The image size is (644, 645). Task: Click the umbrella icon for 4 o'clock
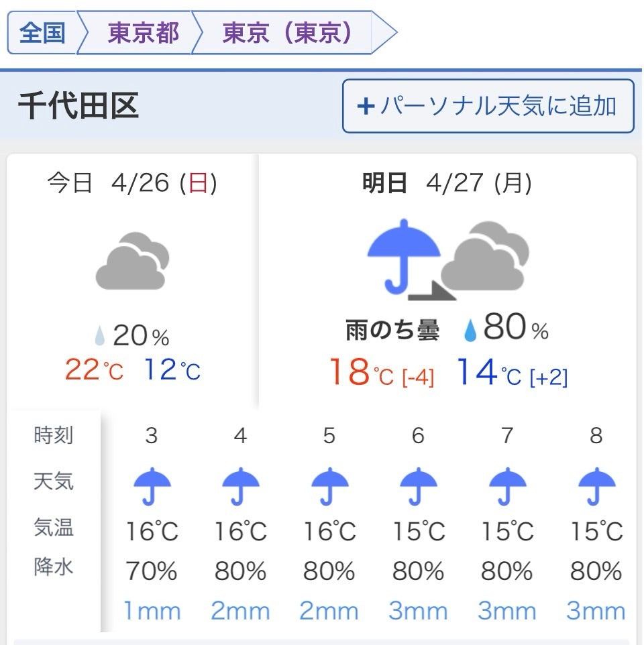[x=241, y=485]
